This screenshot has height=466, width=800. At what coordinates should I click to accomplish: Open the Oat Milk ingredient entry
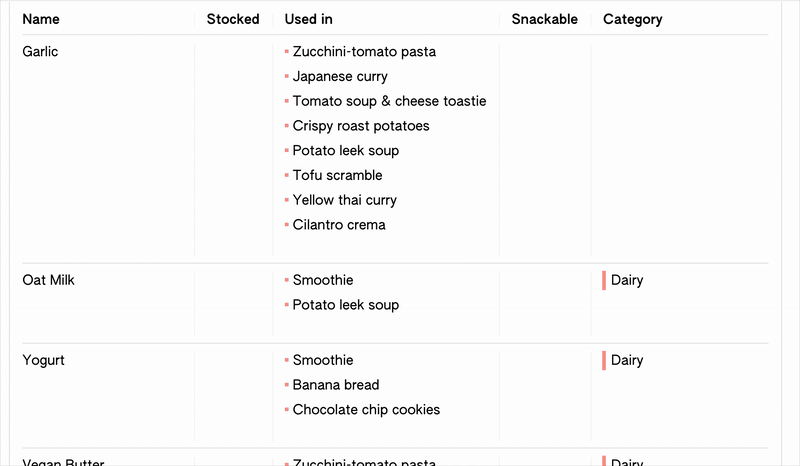(x=48, y=280)
